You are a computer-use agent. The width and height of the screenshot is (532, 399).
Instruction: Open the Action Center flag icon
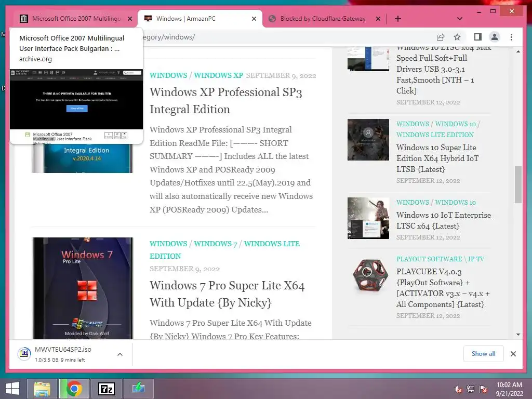(x=483, y=389)
